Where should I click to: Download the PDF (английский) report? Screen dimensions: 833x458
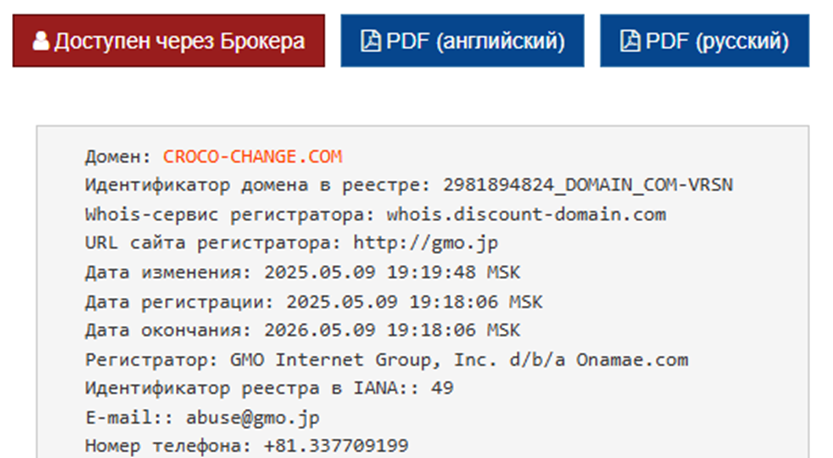(462, 41)
